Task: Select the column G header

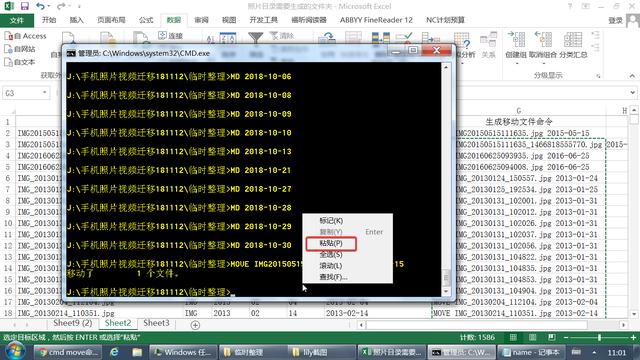Action: 518,111
